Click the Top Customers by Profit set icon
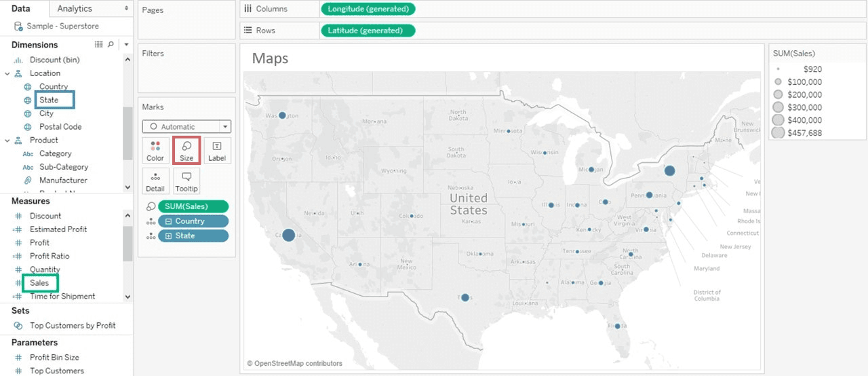The width and height of the screenshot is (868, 376). point(18,326)
